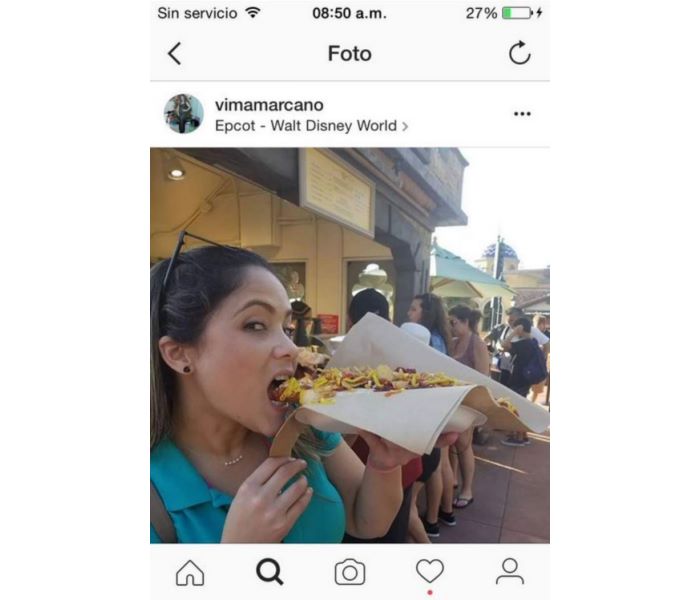This screenshot has height=600, width=700.
Task: Open the Camera tab icon
Action: click(350, 572)
